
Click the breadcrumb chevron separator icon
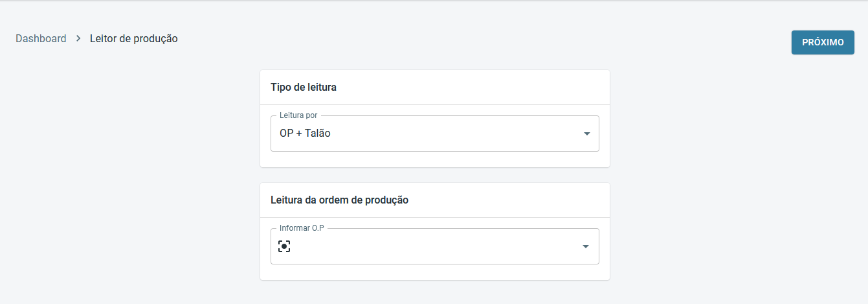click(x=78, y=39)
